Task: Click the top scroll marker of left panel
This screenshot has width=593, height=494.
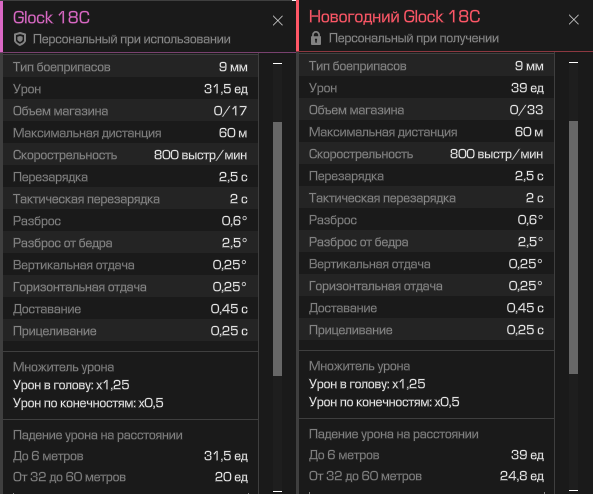Action: [277, 64]
